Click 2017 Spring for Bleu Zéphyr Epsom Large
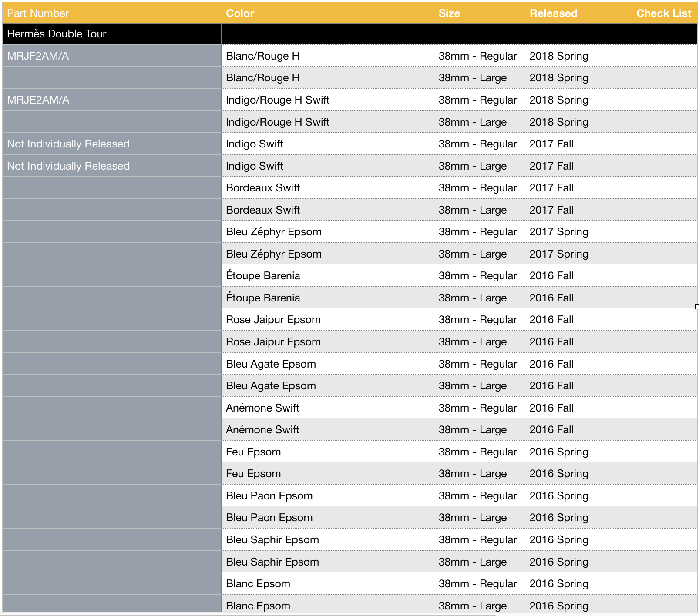 pos(559,254)
